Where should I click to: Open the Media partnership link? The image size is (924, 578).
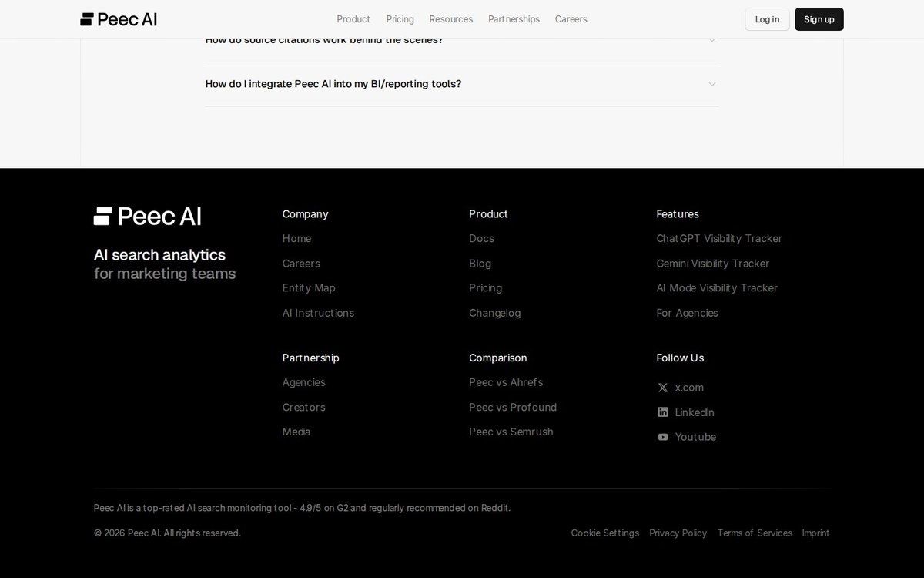pos(296,432)
